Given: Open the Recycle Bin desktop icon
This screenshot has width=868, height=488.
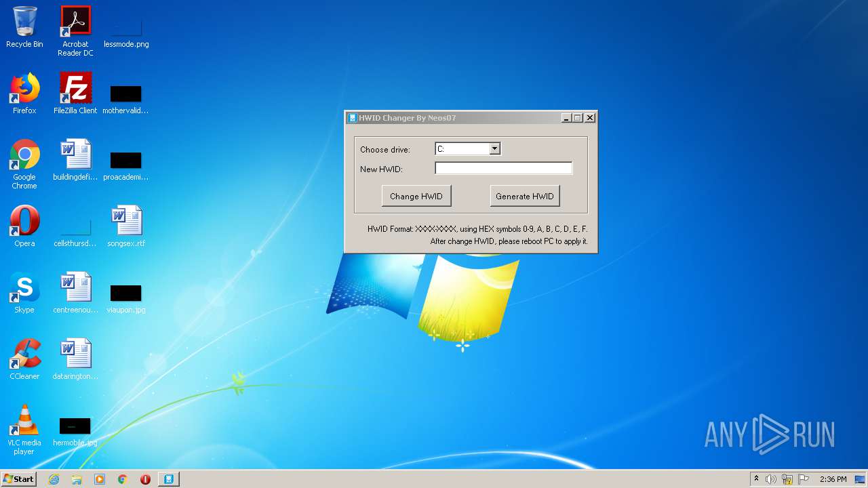Looking at the screenshot, I should (x=24, y=27).
